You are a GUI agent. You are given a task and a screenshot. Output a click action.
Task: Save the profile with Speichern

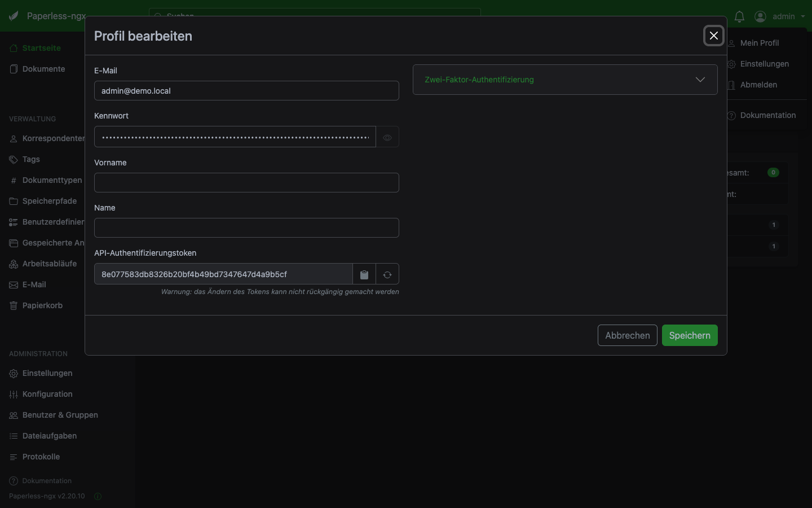(690, 335)
